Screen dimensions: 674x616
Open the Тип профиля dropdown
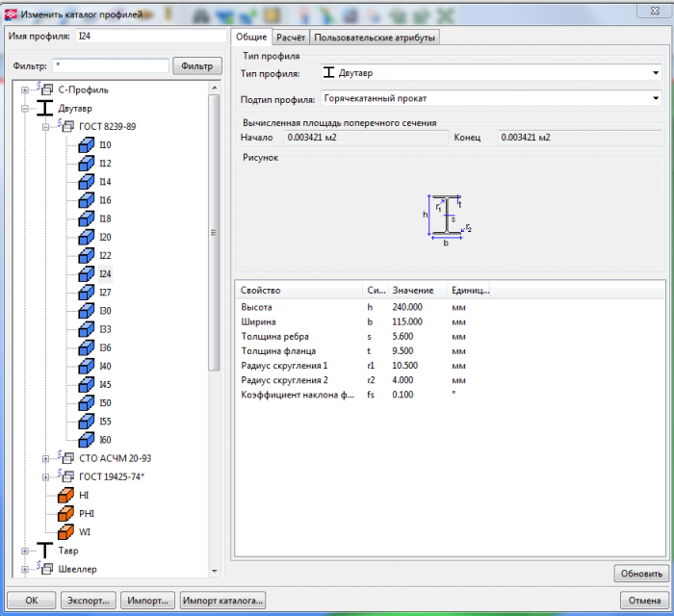point(655,73)
